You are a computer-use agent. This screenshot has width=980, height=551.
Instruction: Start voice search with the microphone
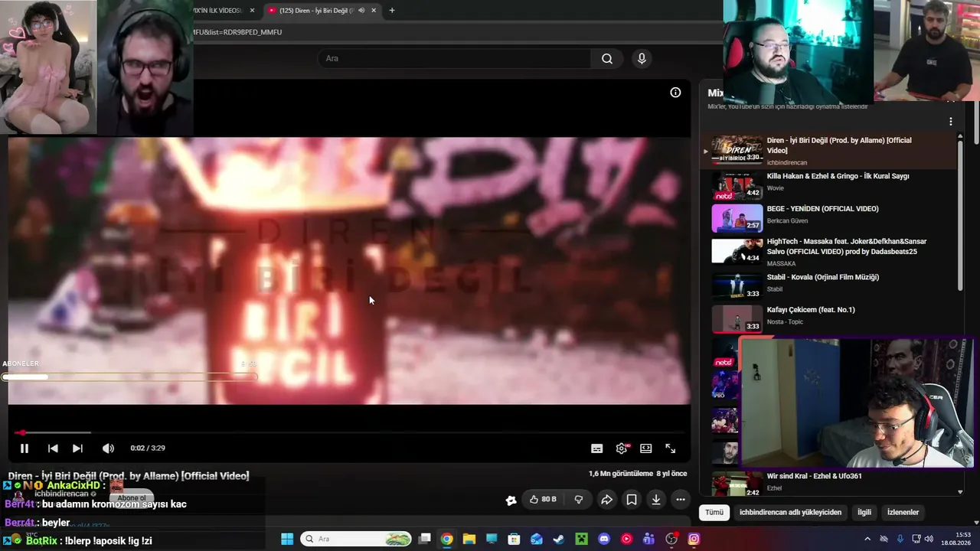pos(642,59)
